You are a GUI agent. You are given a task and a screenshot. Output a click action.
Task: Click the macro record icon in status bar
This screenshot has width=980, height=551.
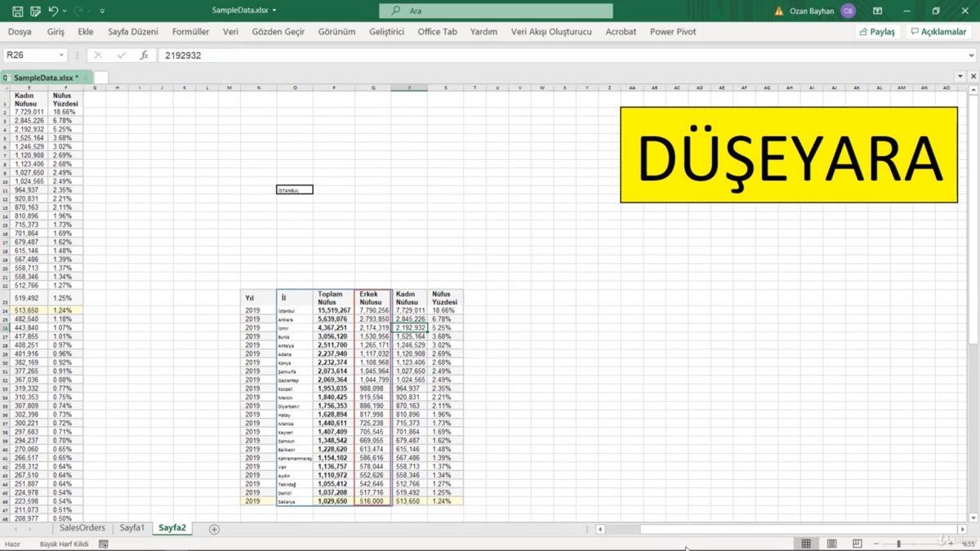[x=102, y=544]
